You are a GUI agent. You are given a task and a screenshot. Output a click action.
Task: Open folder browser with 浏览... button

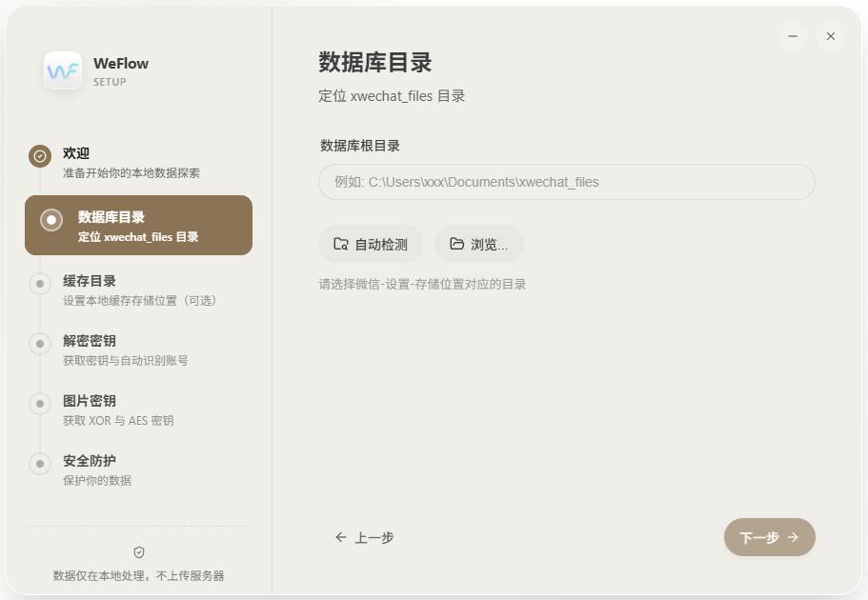click(479, 245)
